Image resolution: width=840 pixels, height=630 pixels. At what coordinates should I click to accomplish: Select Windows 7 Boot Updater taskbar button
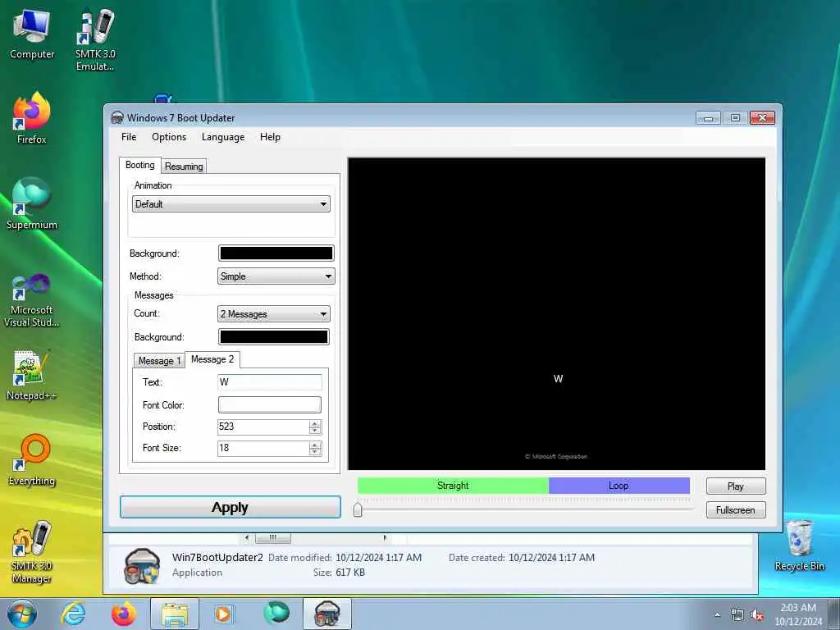[x=327, y=614]
